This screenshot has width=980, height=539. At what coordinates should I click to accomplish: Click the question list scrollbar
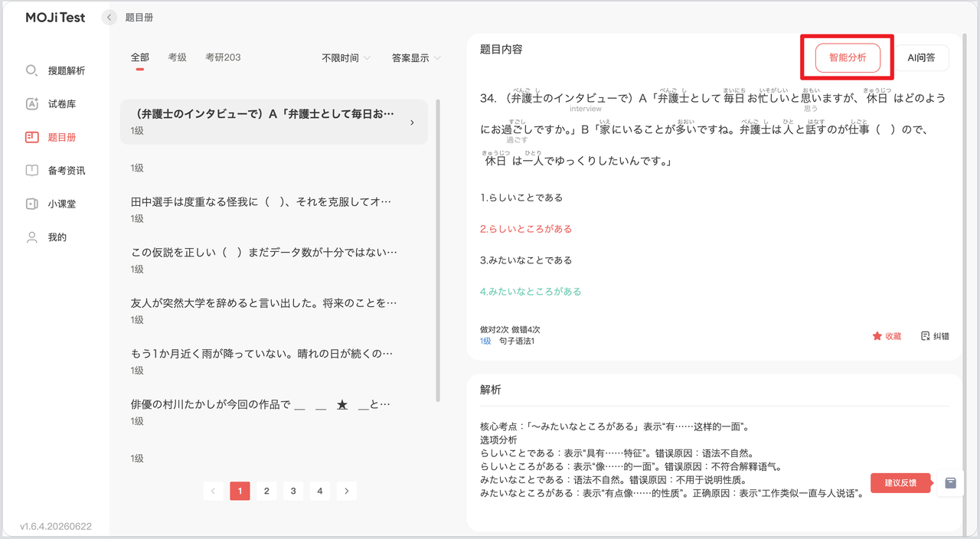438,250
